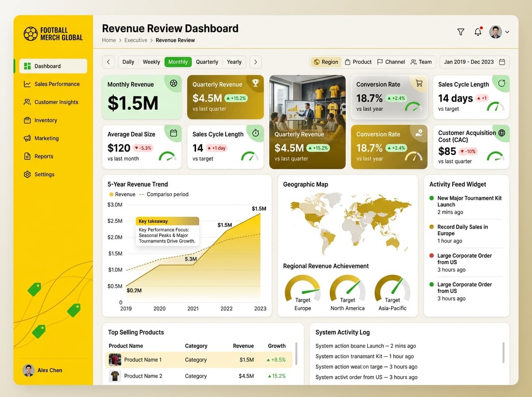Click the Sales Performance chart icon

point(27,84)
